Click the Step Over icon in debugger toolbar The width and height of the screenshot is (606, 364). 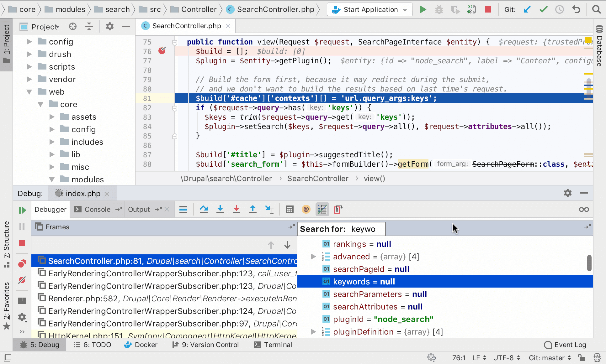204,209
